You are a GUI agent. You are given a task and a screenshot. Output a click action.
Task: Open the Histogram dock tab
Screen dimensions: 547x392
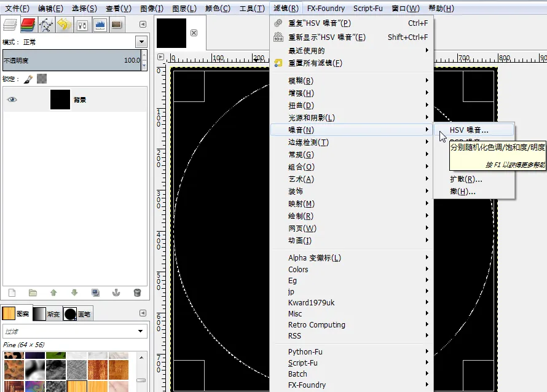[x=100, y=25]
